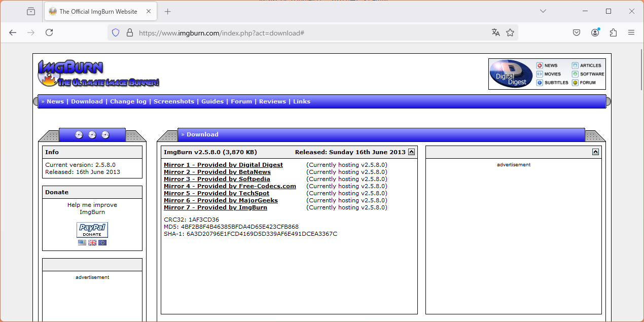Open Digital Digest FORUM link
644x322 pixels.
click(x=584, y=83)
